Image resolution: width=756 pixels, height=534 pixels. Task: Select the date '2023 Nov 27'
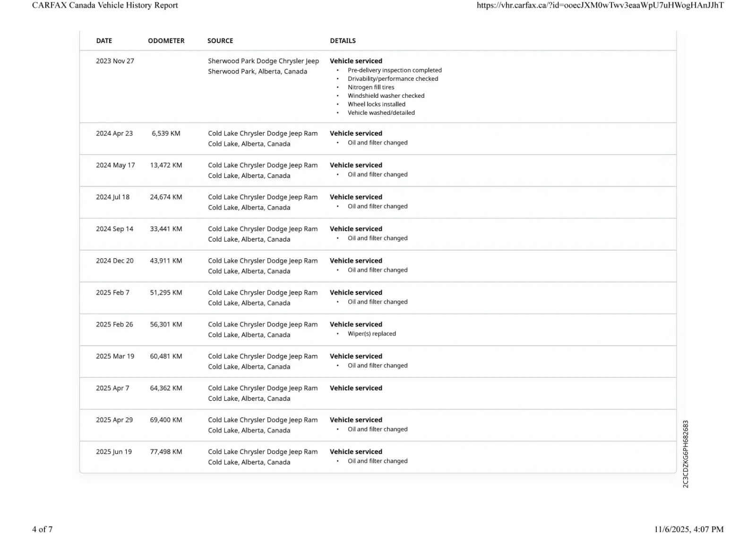[x=115, y=61]
